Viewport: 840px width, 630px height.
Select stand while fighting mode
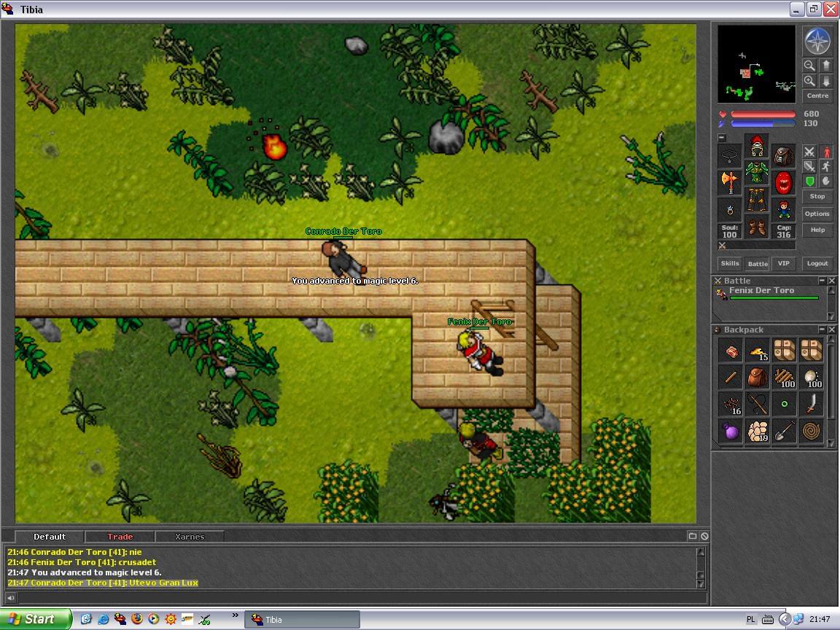click(x=826, y=152)
